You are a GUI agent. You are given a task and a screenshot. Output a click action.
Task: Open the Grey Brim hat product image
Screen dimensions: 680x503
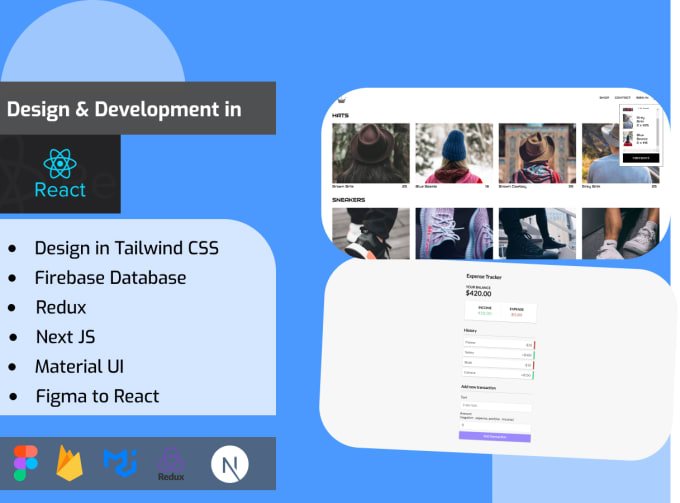600,153
